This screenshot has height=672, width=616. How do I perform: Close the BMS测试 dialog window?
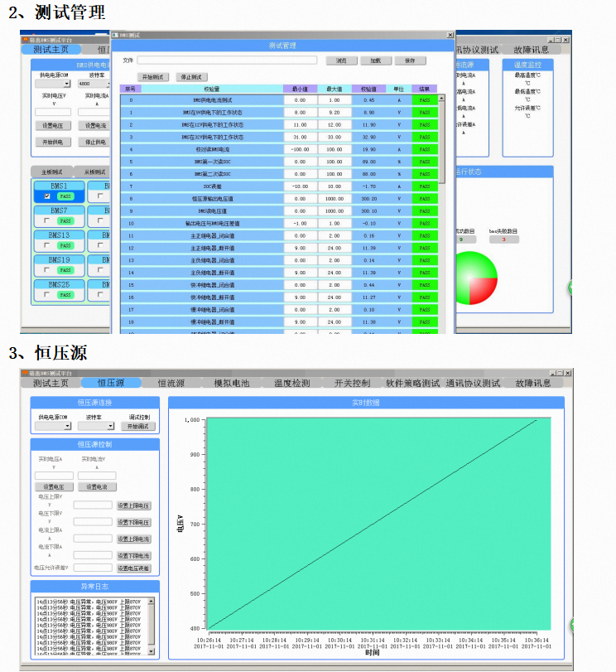tap(450, 36)
